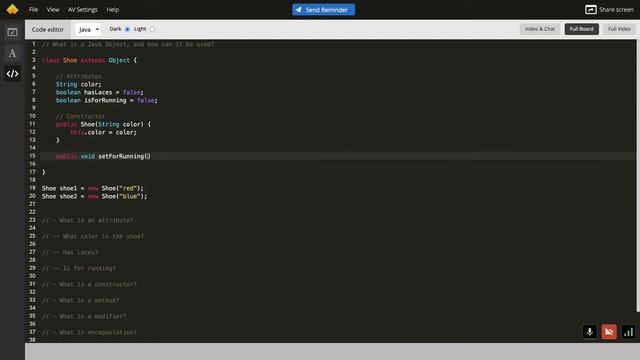Select the code editor </> tool
Image resolution: width=640 pixels, height=360 pixels.
pyautogui.click(x=12, y=74)
